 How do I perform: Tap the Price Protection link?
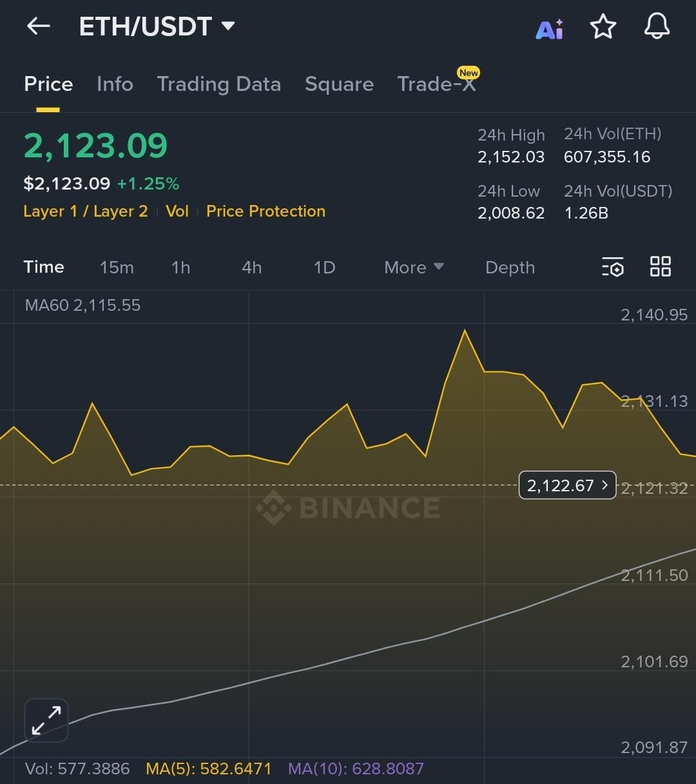pos(266,211)
